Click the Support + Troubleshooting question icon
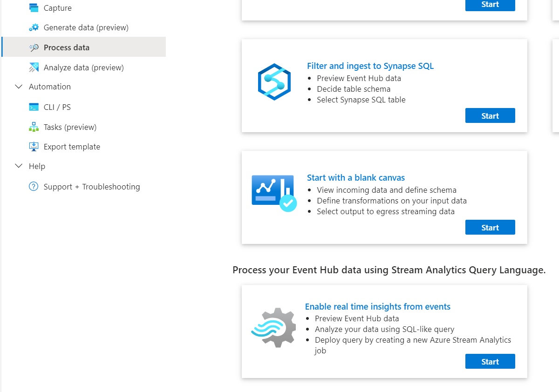Screen dimensions: 559x392 (x=34, y=187)
